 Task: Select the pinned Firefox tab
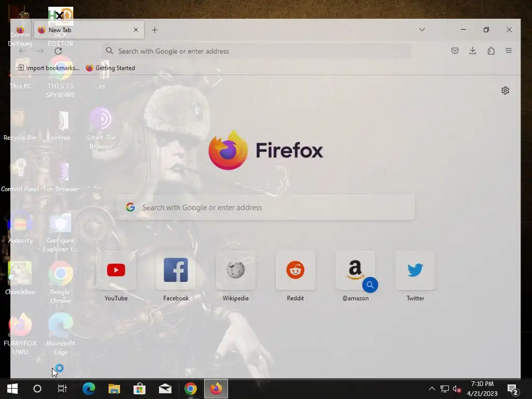click(20, 30)
